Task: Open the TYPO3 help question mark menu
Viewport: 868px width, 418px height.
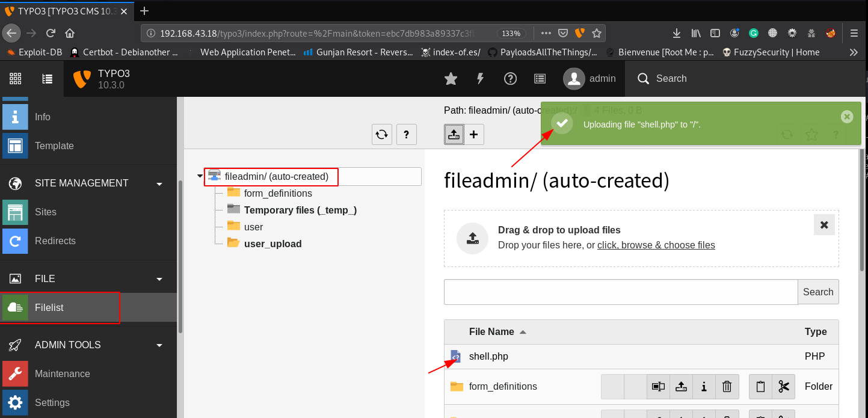Action: [510, 78]
